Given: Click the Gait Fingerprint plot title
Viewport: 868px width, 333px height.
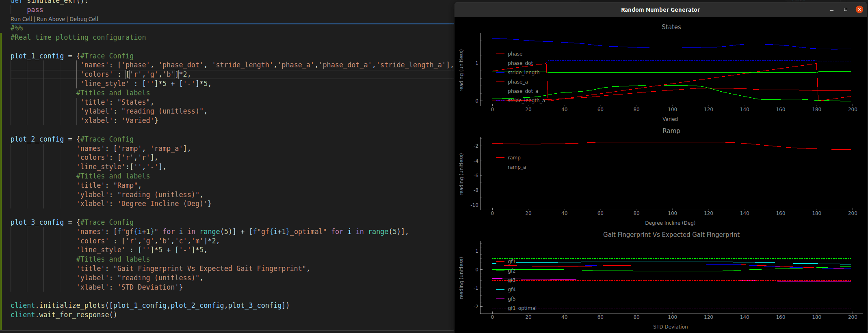Looking at the screenshot, I should [671, 235].
